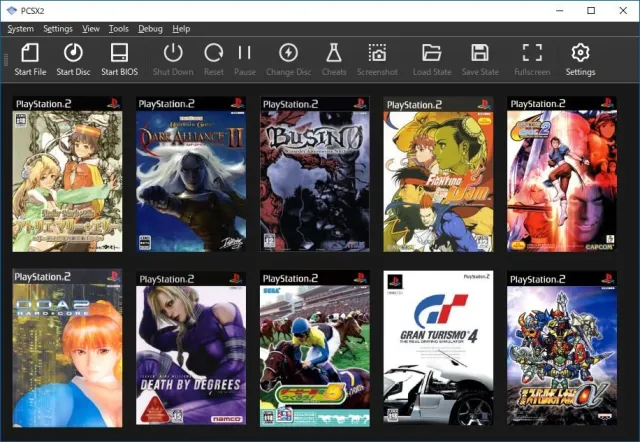Open the System menu
Viewport: 640px width, 442px height.
click(x=20, y=29)
